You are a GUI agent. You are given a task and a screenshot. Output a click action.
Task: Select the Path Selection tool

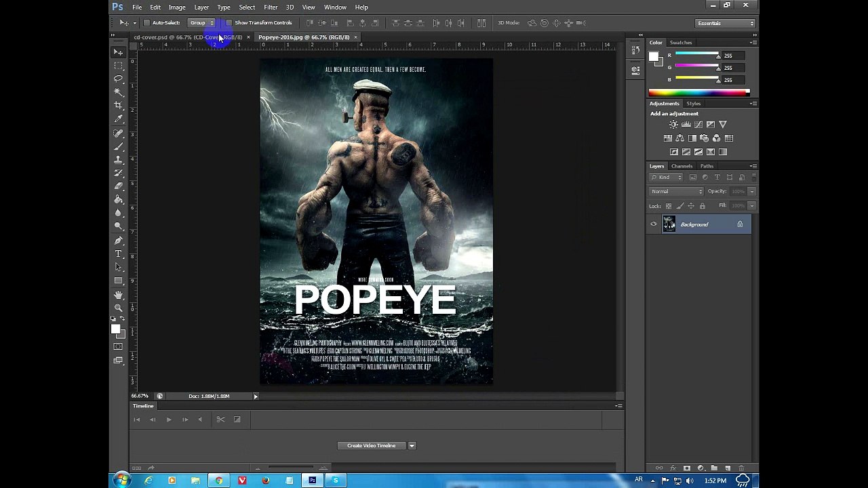[x=119, y=267]
